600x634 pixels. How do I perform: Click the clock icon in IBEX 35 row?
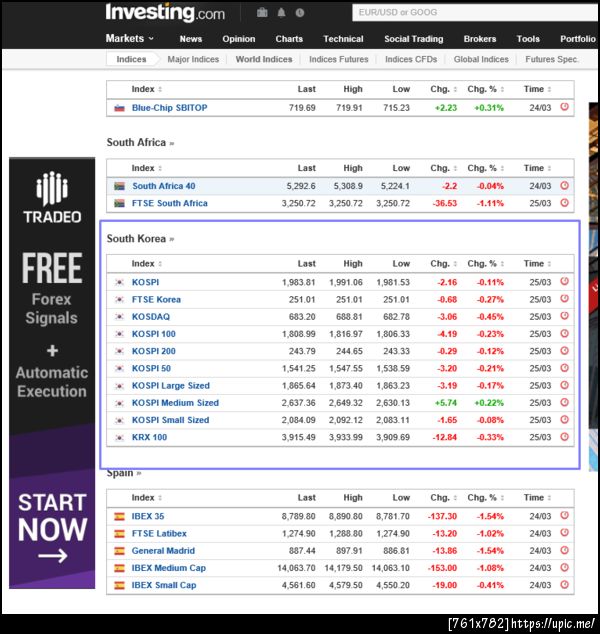[564, 516]
